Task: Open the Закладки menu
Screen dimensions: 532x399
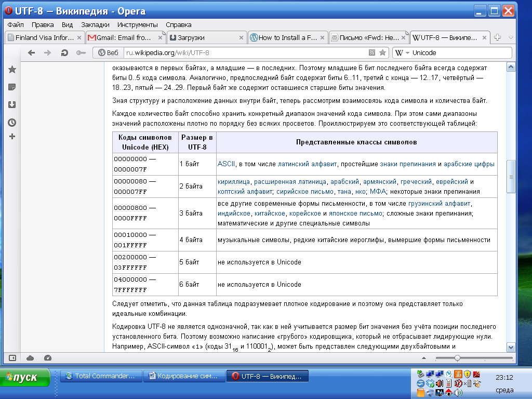Action: pyautogui.click(x=96, y=25)
